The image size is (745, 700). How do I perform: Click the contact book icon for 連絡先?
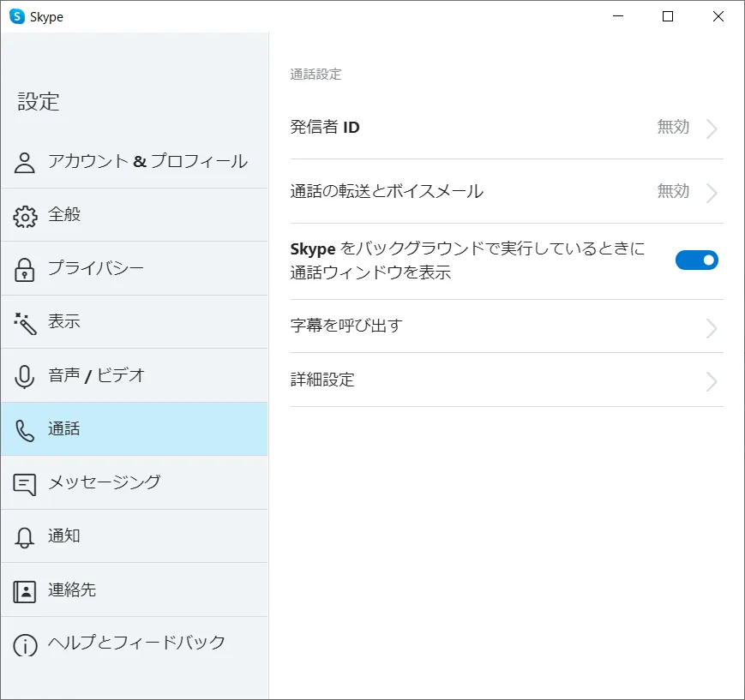click(x=25, y=591)
